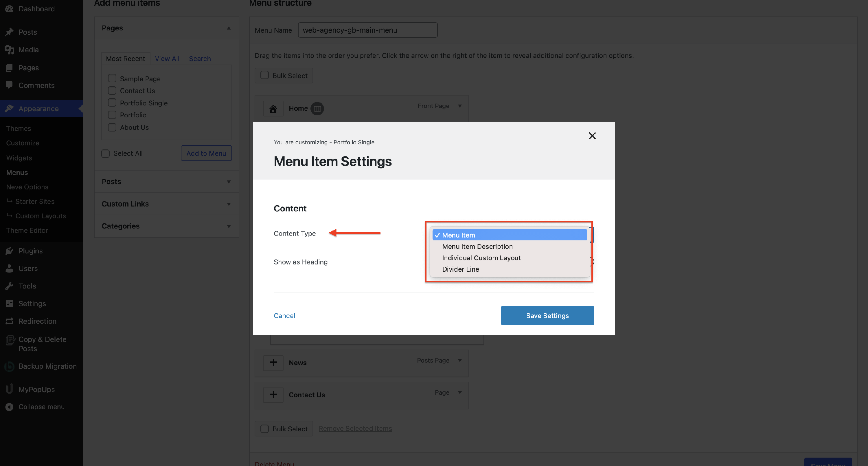Select Individual Custom Layout option
868x466 pixels.
(x=481, y=258)
